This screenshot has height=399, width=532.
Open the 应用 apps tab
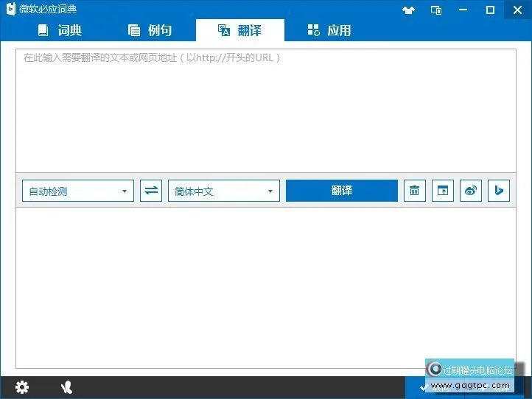329,30
